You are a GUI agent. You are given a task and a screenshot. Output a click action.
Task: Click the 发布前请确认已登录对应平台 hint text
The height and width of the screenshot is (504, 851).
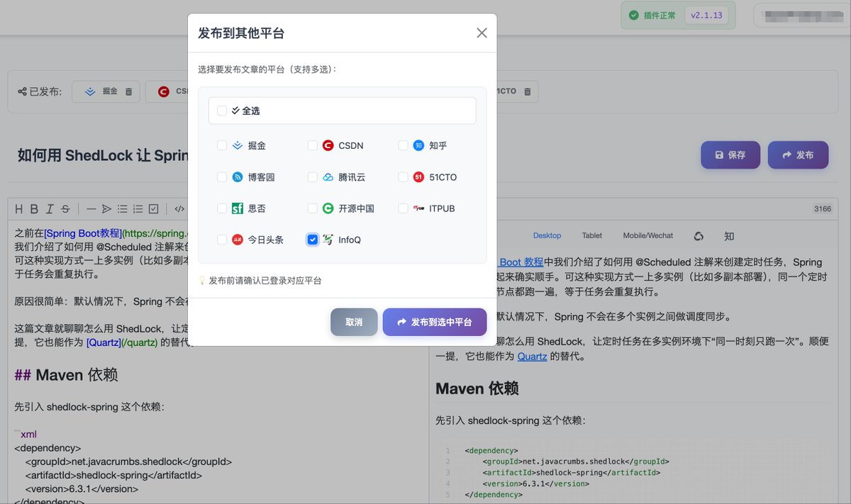coord(265,281)
